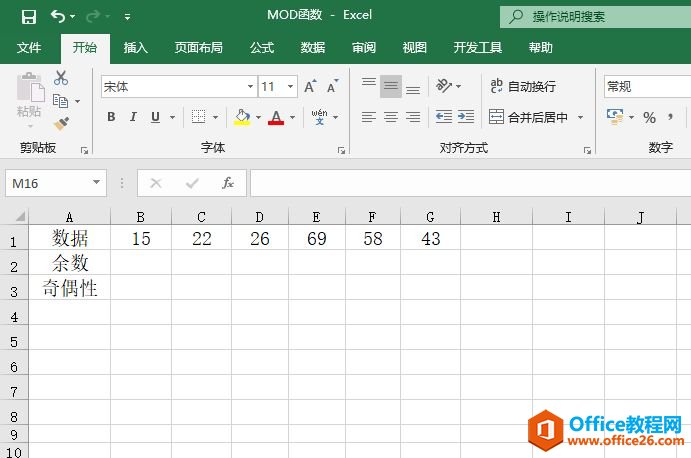This screenshot has width=691, height=458.
Task: Expand merge and center options arrow
Action: click(x=580, y=117)
